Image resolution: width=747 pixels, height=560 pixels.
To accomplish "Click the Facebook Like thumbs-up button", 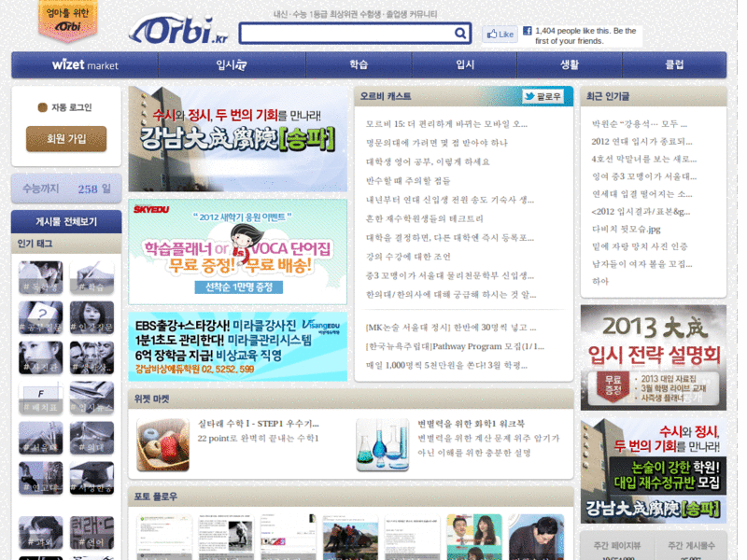I will tap(500, 35).
